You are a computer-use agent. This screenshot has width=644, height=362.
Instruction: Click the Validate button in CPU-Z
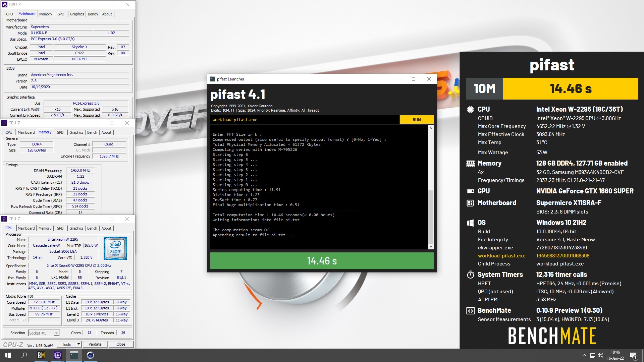(x=95, y=344)
